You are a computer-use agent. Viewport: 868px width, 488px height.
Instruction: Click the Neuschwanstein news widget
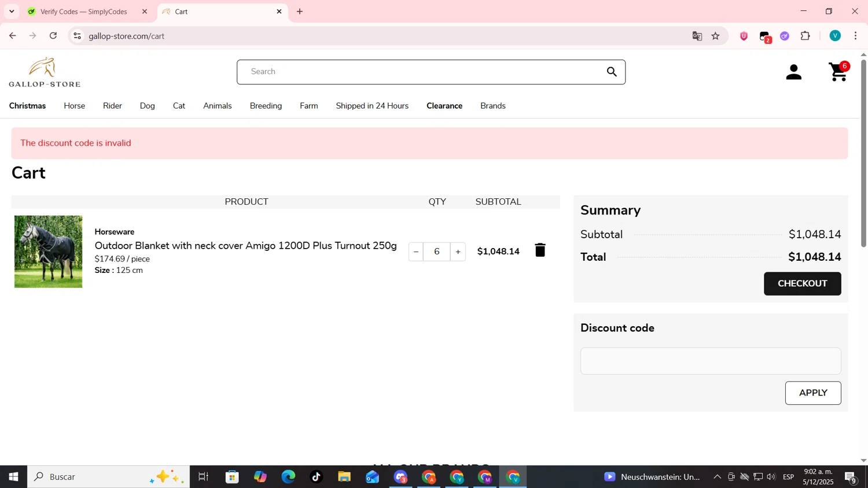point(652,477)
